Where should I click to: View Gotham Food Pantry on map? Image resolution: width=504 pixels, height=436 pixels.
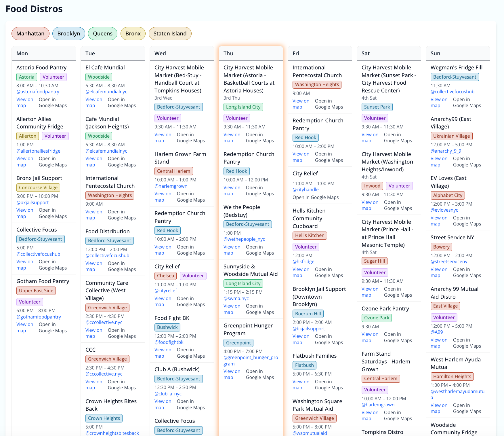point(25,327)
